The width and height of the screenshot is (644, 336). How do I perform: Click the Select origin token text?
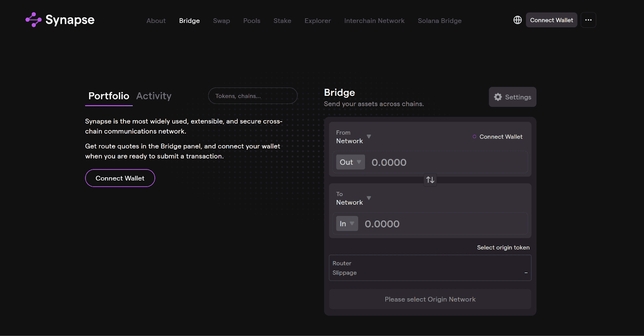click(504, 247)
